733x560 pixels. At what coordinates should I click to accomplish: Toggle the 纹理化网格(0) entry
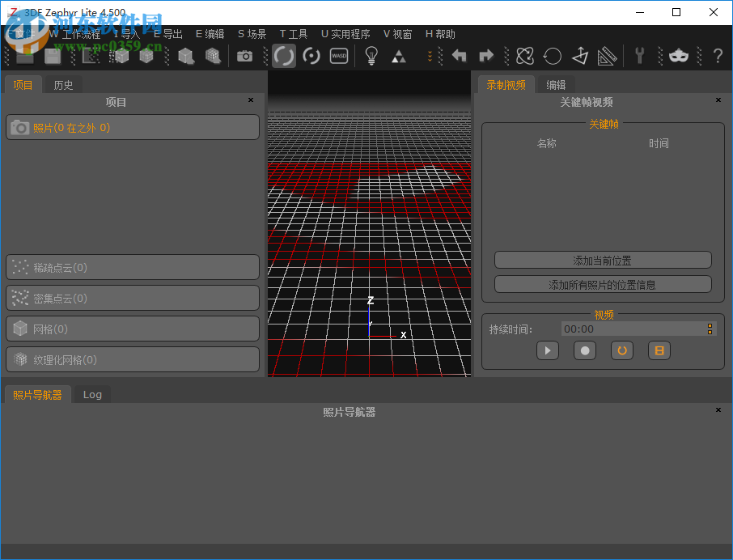tap(132, 359)
